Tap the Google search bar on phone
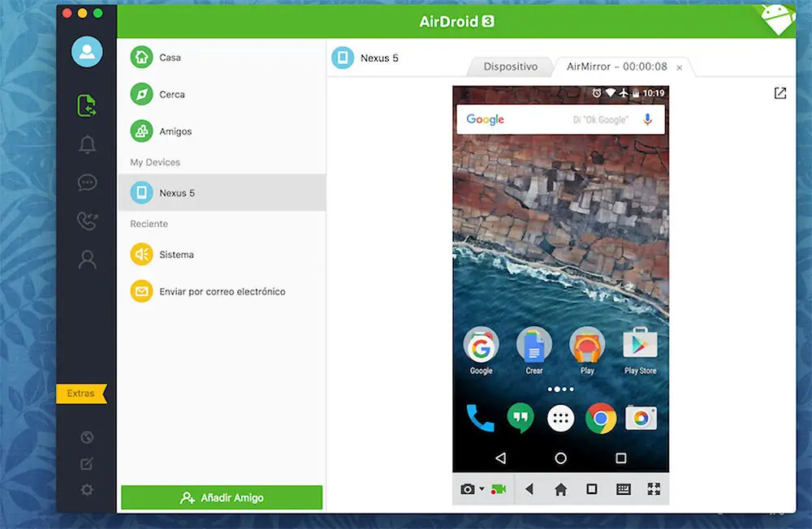The height and width of the screenshot is (529, 812). click(560, 119)
